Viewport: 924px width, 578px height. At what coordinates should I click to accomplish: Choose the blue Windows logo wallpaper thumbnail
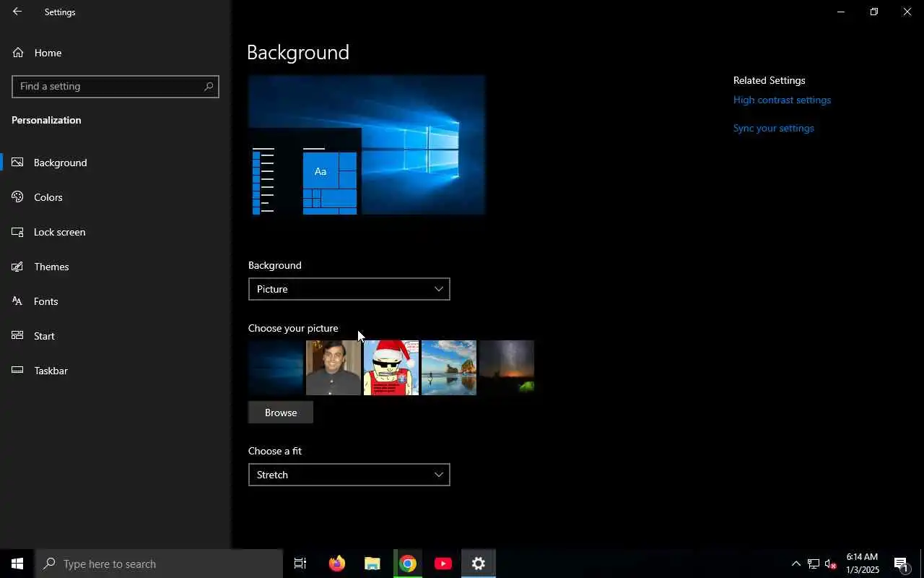(x=276, y=368)
